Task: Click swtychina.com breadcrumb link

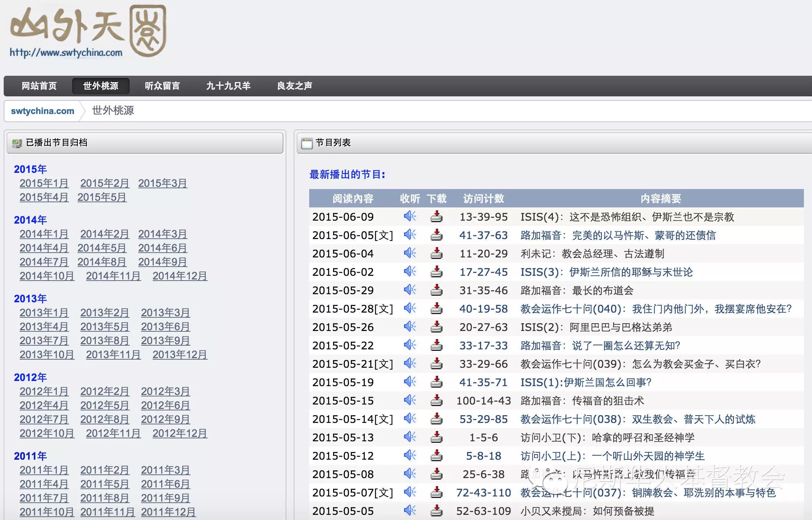Action: click(43, 111)
